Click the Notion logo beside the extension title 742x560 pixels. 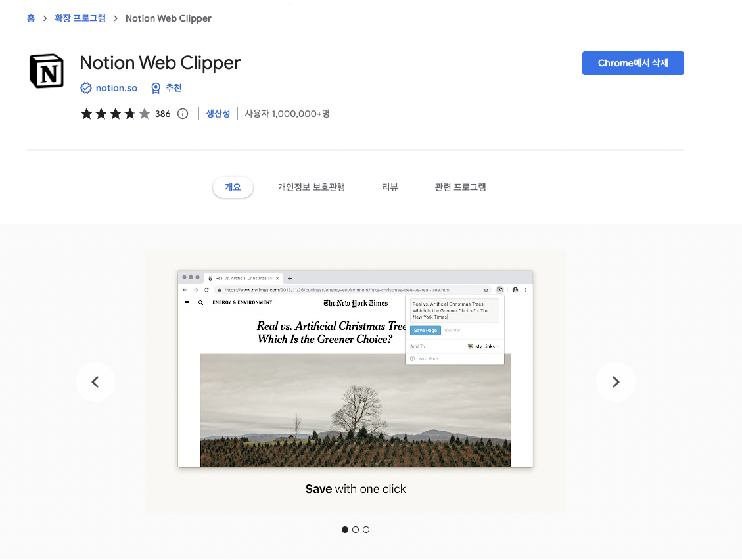(x=46, y=70)
